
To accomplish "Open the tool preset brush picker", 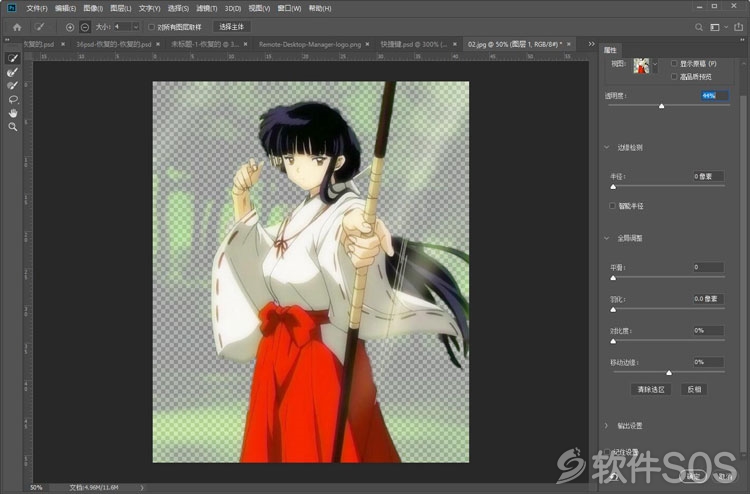I will (x=40, y=27).
